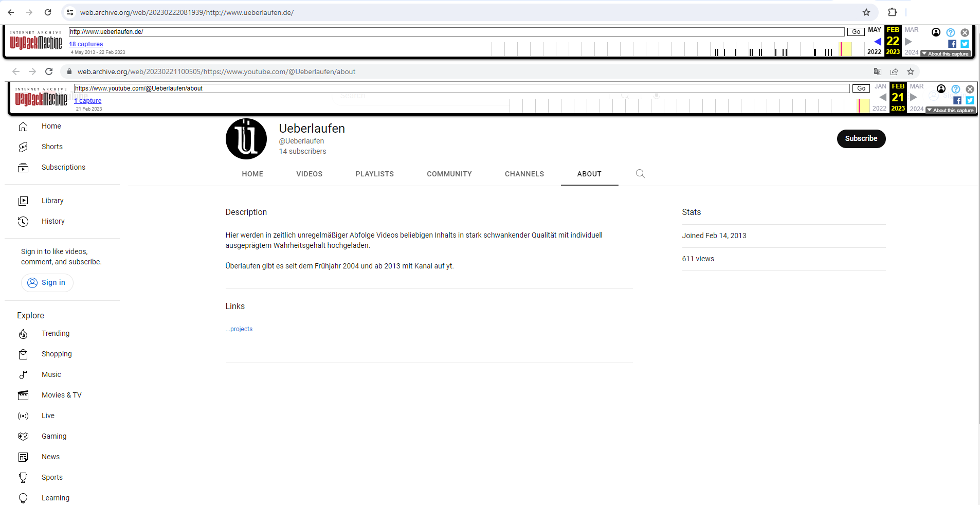Switch to the PLAYLISTS tab
The height and width of the screenshot is (505, 980).
point(374,174)
